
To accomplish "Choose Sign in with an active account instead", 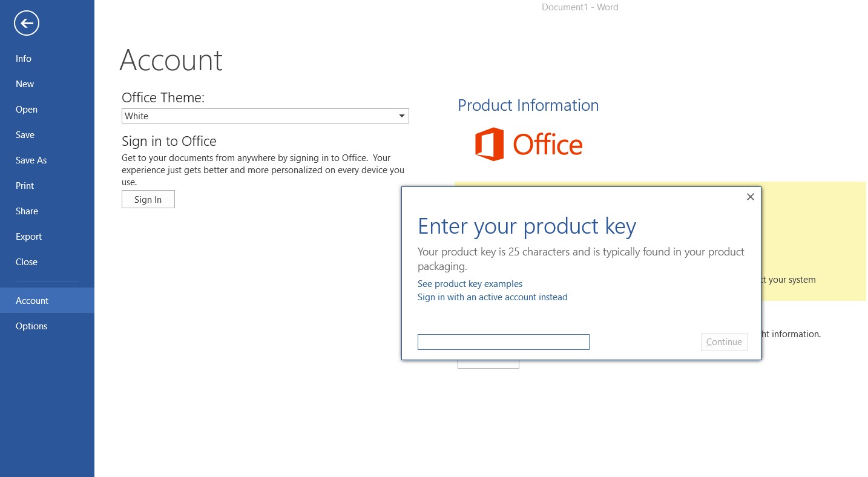I will point(492,297).
